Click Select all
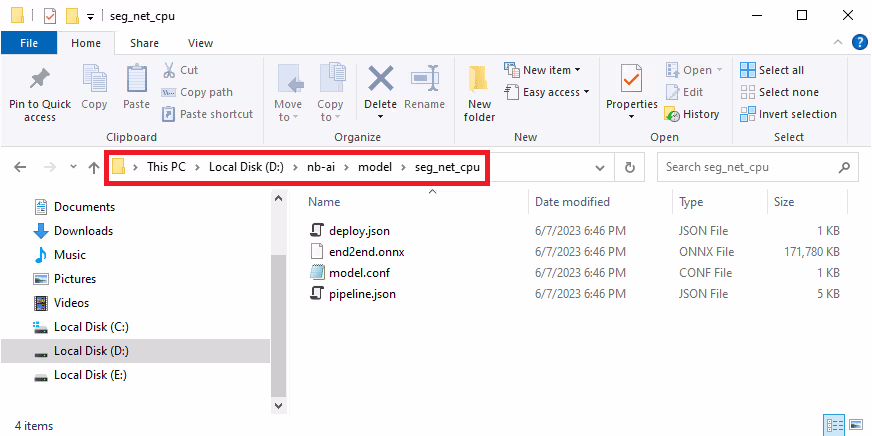872x436 pixels. pos(771,70)
